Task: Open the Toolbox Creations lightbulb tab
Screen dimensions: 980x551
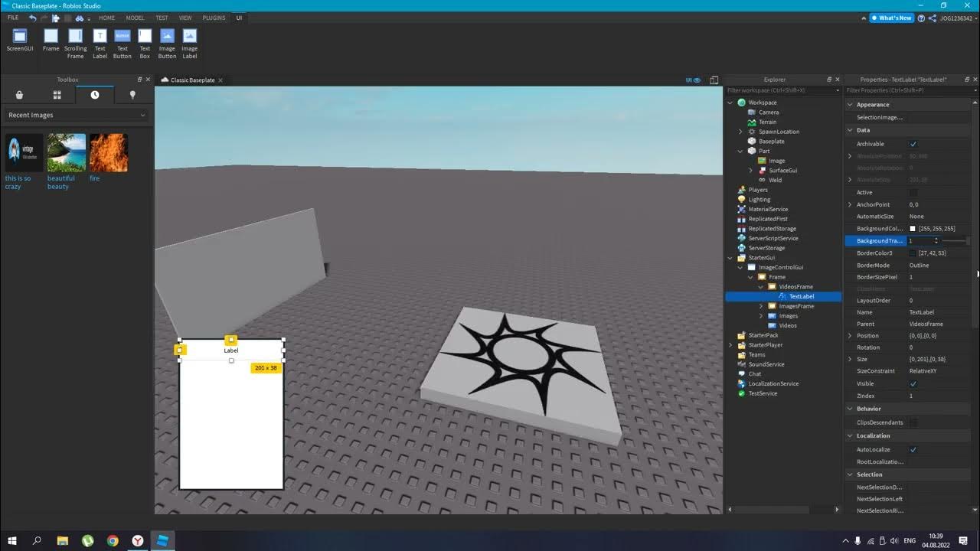Action: (132, 95)
